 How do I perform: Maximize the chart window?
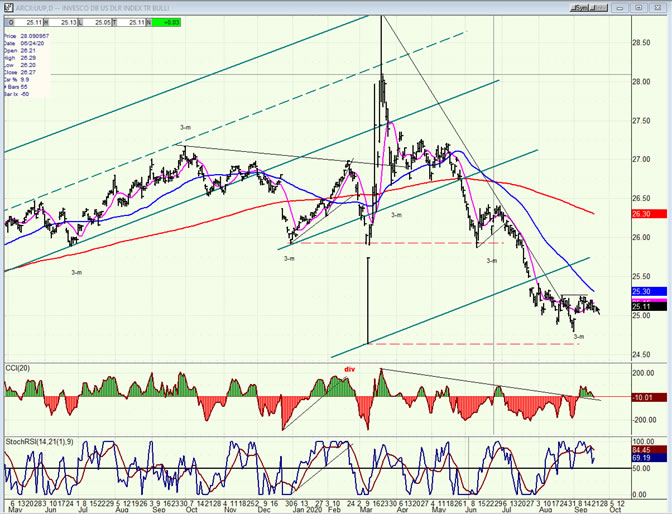639,8
